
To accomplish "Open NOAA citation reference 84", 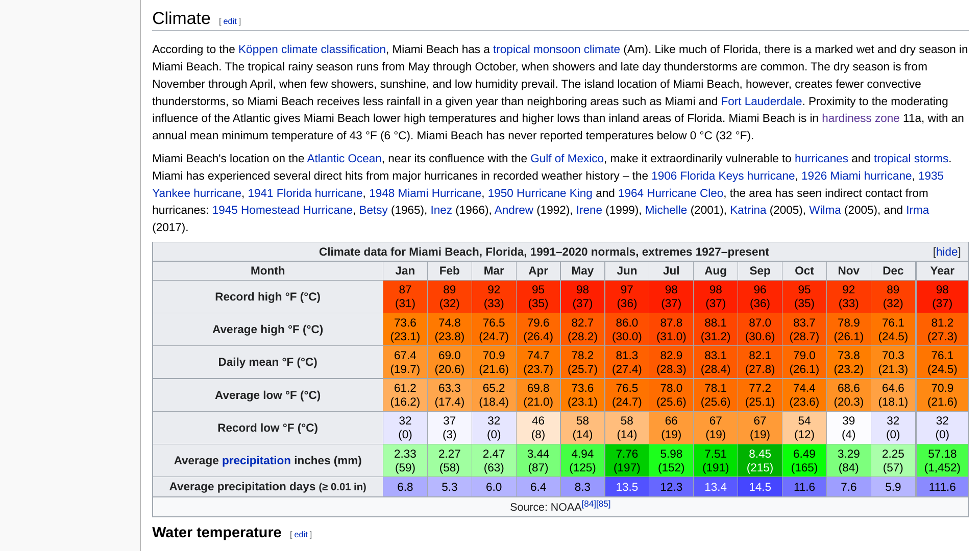I will click(x=589, y=504).
